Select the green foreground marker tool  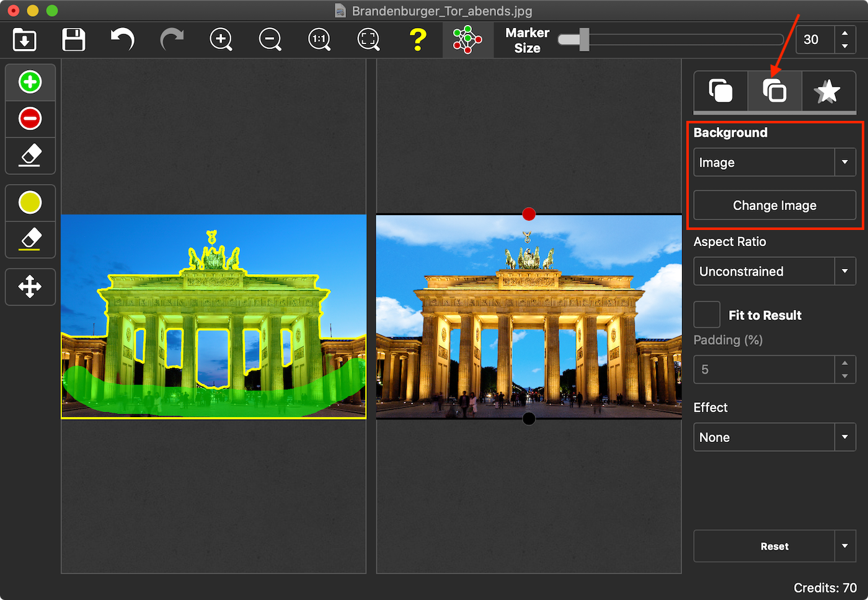pos(30,82)
